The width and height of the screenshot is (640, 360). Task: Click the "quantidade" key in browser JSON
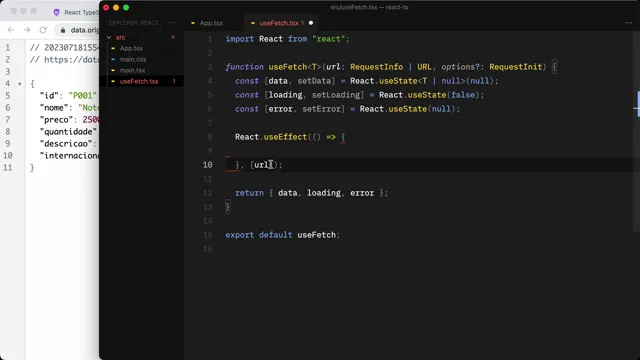coord(68,132)
